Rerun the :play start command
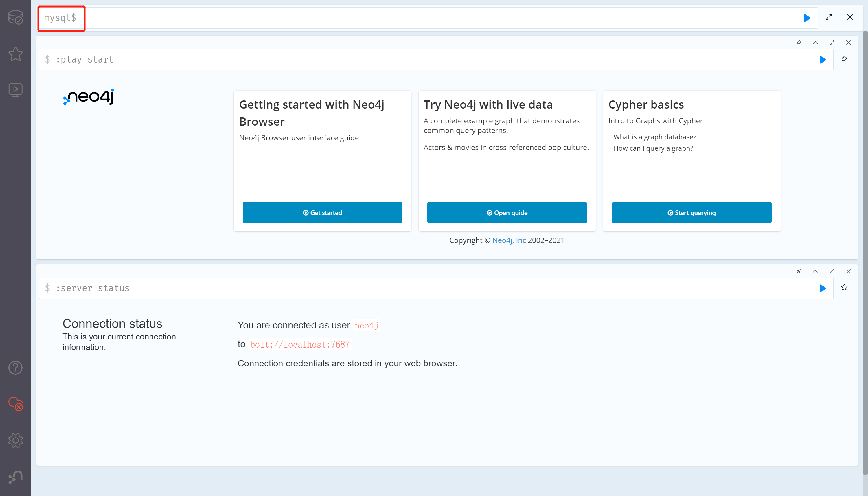 (x=822, y=60)
